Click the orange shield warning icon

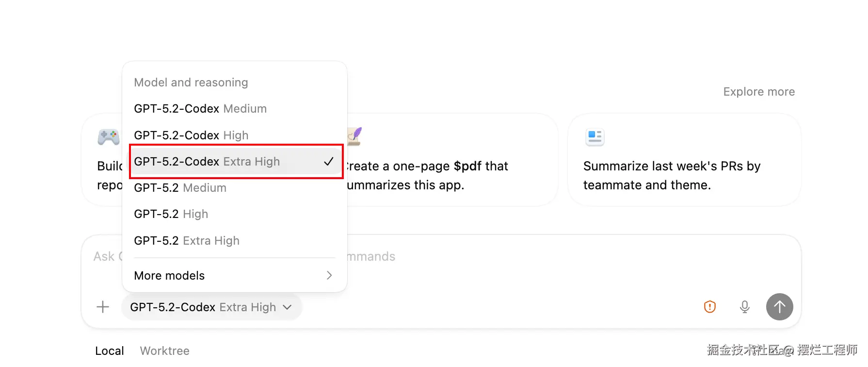709,307
